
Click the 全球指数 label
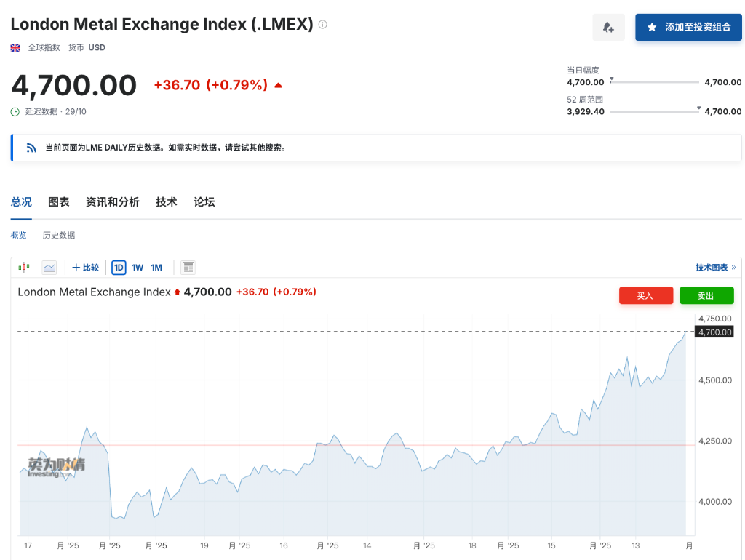click(x=44, y=47)
